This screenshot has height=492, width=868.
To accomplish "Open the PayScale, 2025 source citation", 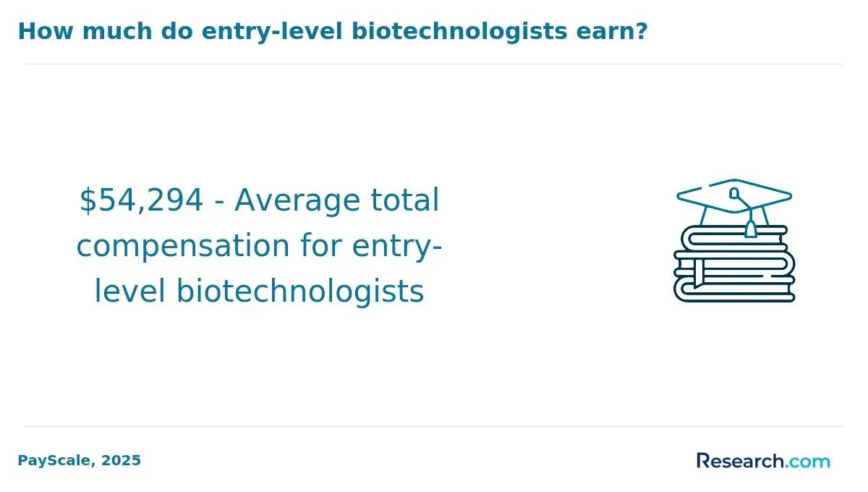I will tap(80, 460).
